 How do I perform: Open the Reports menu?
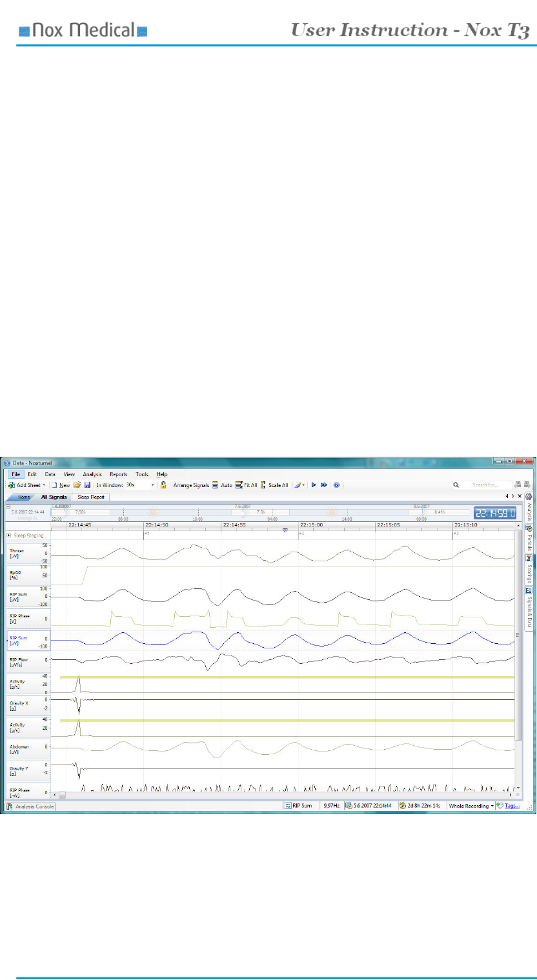[118, 474]
